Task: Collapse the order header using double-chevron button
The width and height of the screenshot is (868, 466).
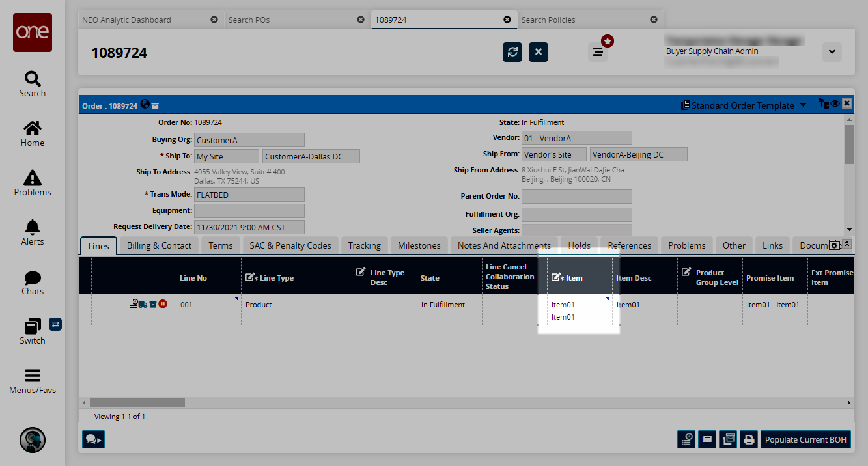Action: tap(847, 244)
